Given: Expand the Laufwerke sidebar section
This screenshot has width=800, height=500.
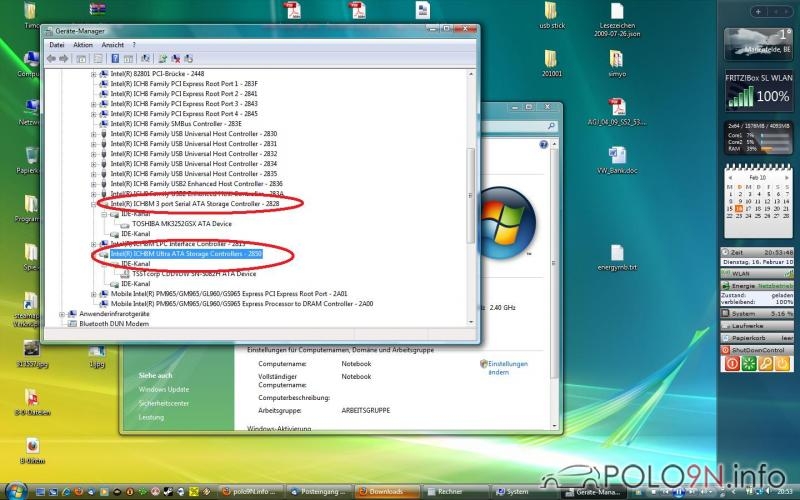Looking at the screenshot, I should click(757, 326).
